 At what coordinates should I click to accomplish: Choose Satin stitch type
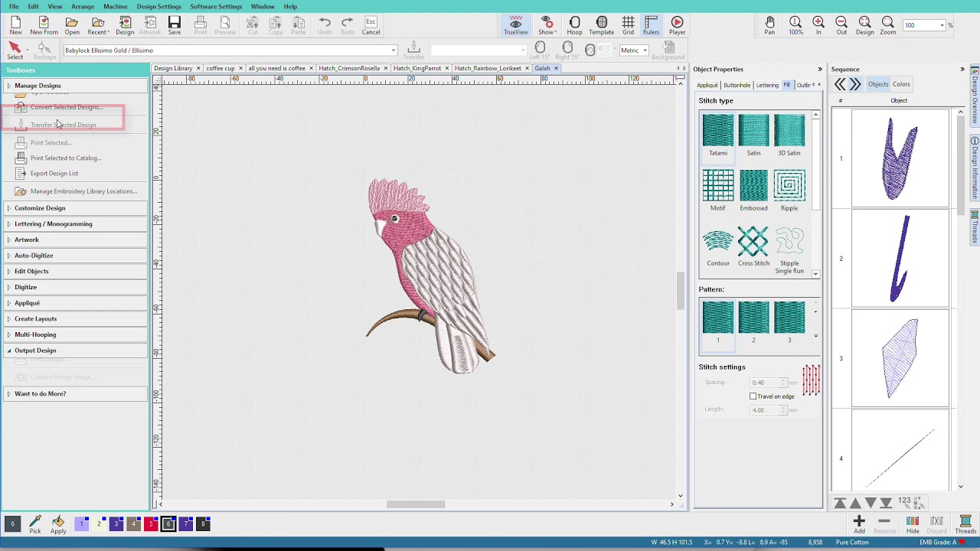click(x=753, y=135)
